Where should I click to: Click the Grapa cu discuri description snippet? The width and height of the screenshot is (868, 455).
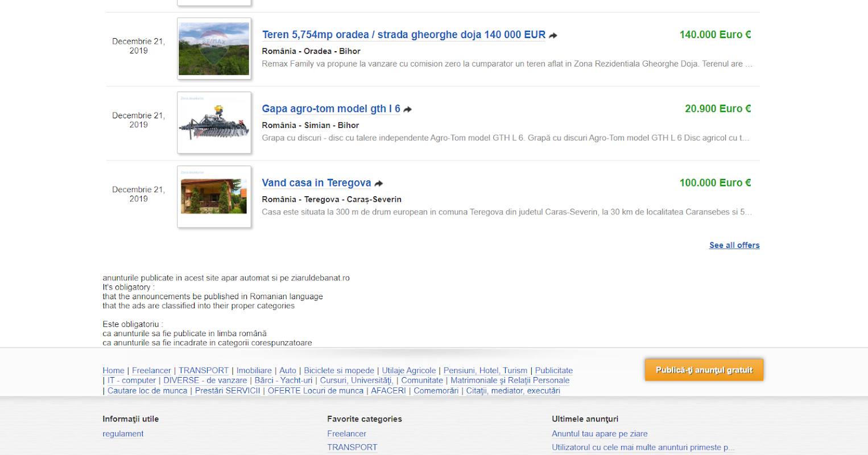506,138
